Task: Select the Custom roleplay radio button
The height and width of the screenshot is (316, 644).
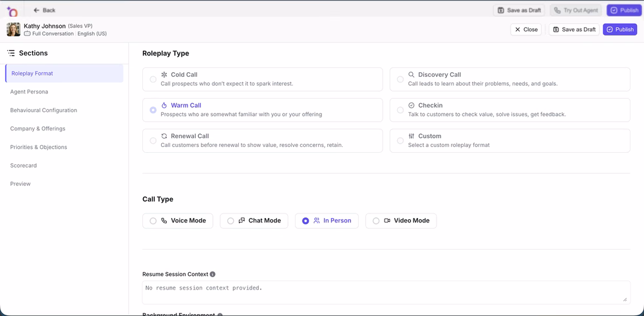Action: click(400, 141)
